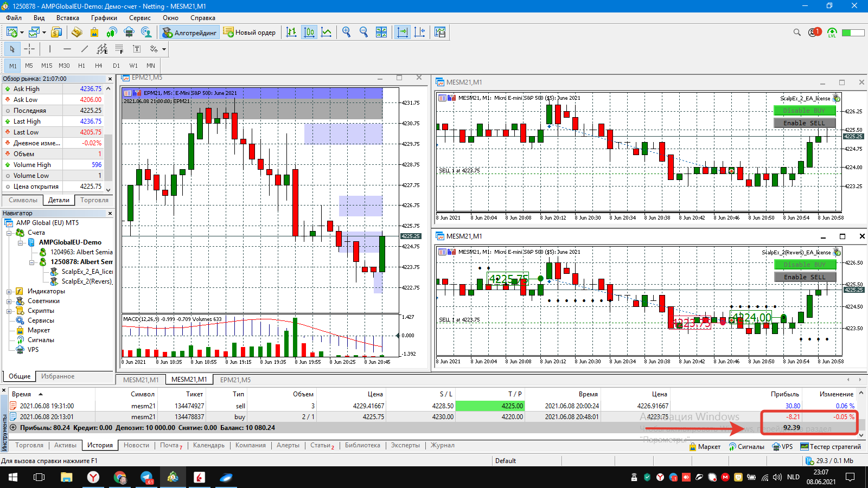Click Enable SELL on the bottom MESM21 chart
The width and height of the screenshot is (868, 488).
pos(805,277)
